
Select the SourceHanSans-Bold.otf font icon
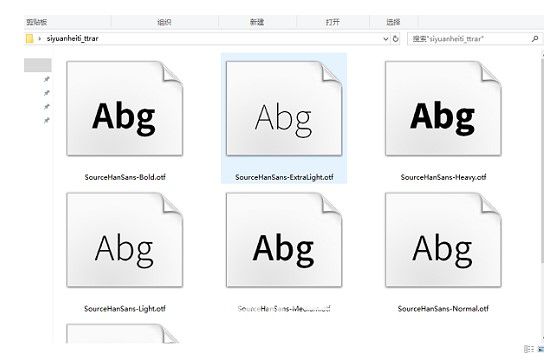click(125, 109)
